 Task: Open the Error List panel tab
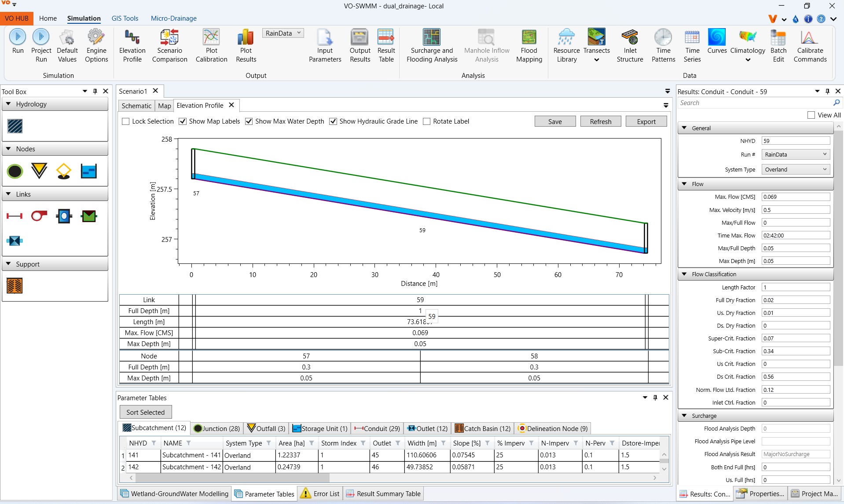tap(320, 493)
